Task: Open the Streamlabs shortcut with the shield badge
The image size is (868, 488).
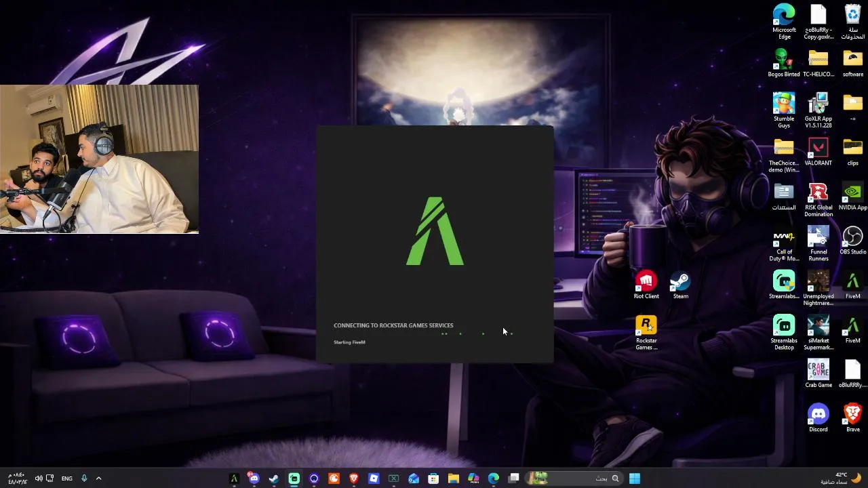Action: 784,286
